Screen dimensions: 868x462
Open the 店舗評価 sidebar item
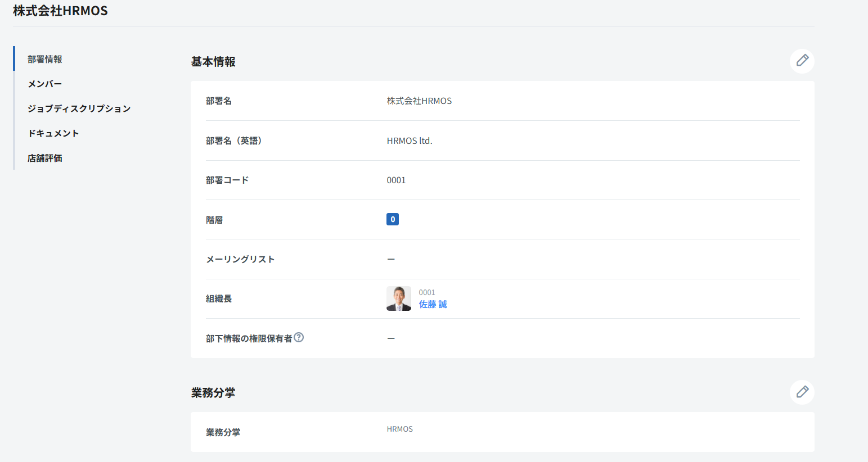tap(45, 158)
